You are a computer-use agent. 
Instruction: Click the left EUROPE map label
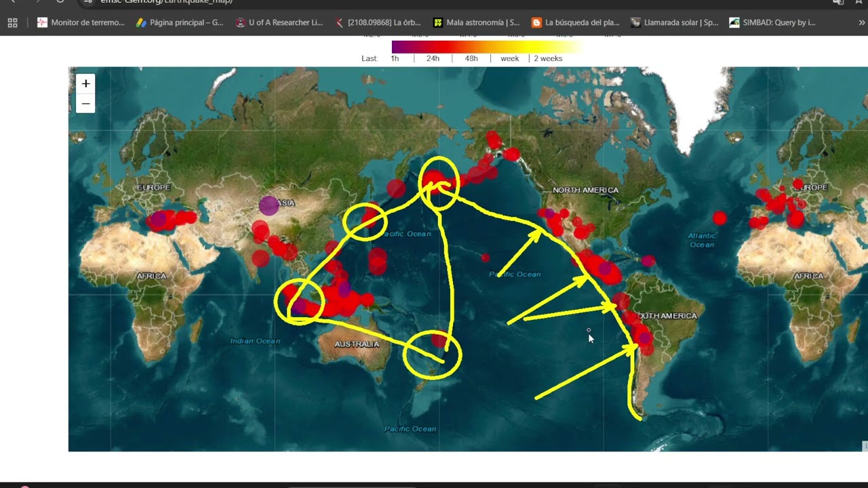click(153, 188)
